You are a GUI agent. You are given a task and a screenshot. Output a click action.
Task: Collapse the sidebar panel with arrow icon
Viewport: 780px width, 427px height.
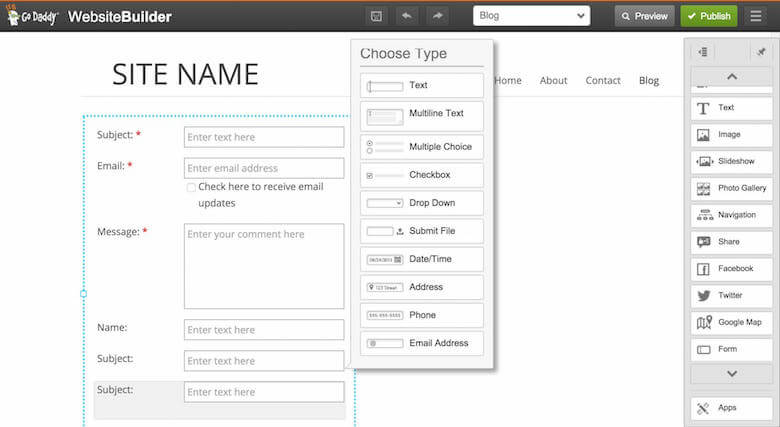coord(704,52)
